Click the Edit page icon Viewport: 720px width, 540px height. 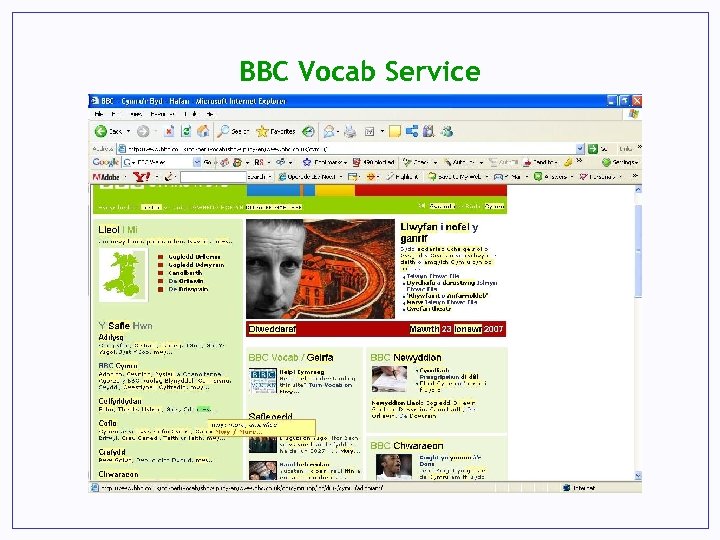pos(370,132)
